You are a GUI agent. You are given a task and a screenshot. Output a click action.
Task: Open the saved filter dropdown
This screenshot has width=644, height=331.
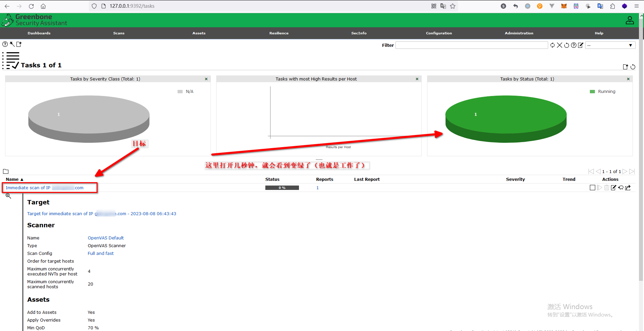click(610, 45)
